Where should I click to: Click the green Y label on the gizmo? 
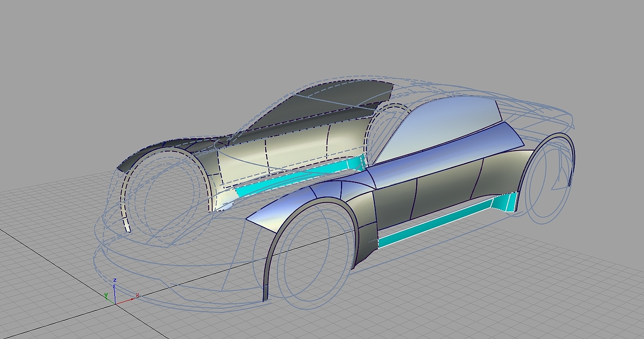(106, 294)
